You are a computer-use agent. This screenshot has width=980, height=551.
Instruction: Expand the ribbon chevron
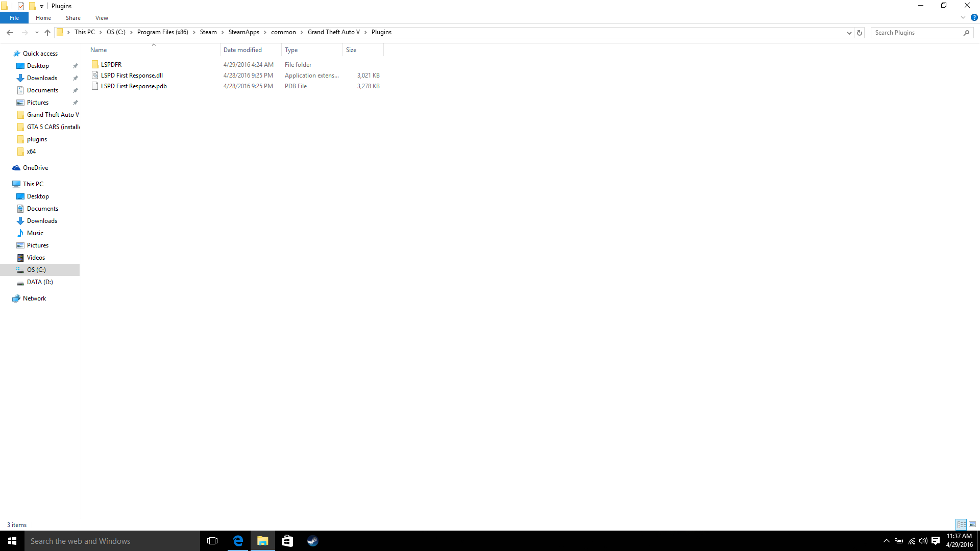[963, 17]
